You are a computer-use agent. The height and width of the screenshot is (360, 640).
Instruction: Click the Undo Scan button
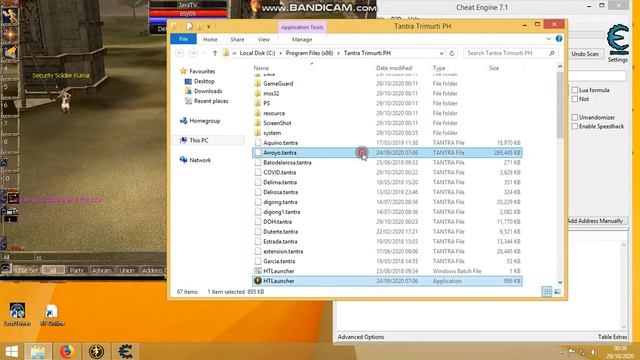(x=585, y=54)
